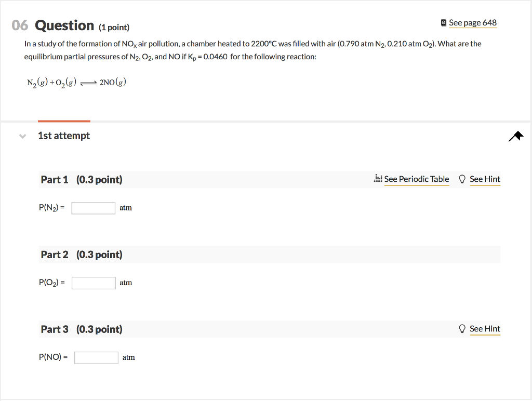
Task: Click the P(NO) answer input field
Action: [x=96, y=357]
